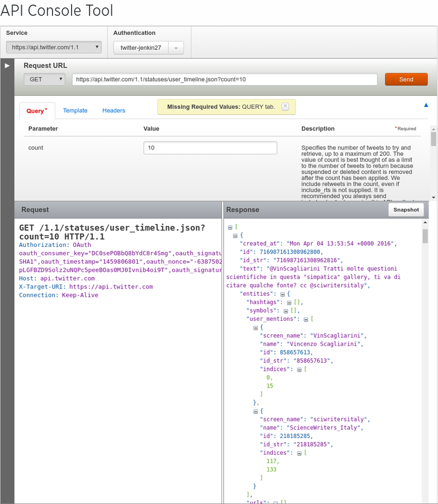Click the id value 218185285

[295, 436]
